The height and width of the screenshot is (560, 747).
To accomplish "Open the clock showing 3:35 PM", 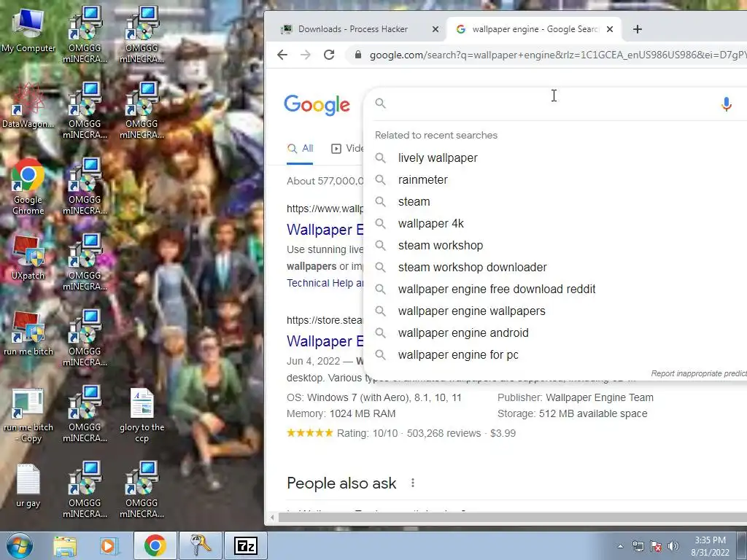I will pos(710,545).
